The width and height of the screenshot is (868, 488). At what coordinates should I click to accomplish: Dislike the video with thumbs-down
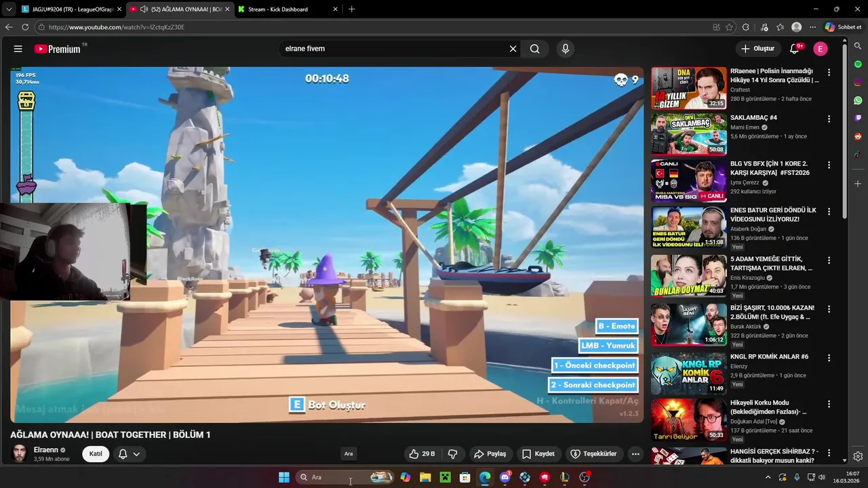tap(452, 454)
